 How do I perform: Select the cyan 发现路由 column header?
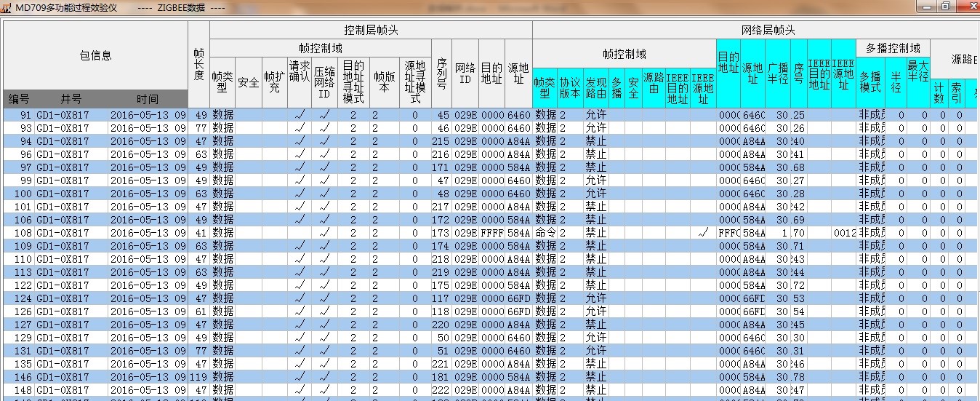coord(595,87)
